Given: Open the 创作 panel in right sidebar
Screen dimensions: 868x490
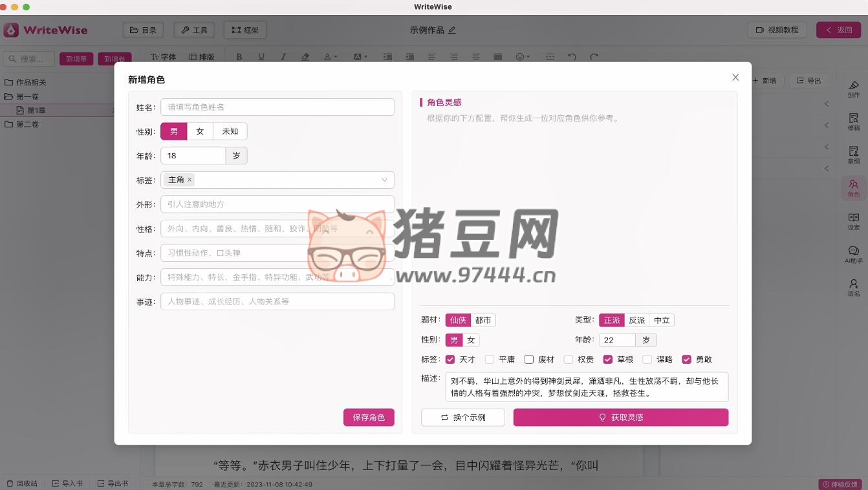Looking at the screenshot, I should 853,89.
